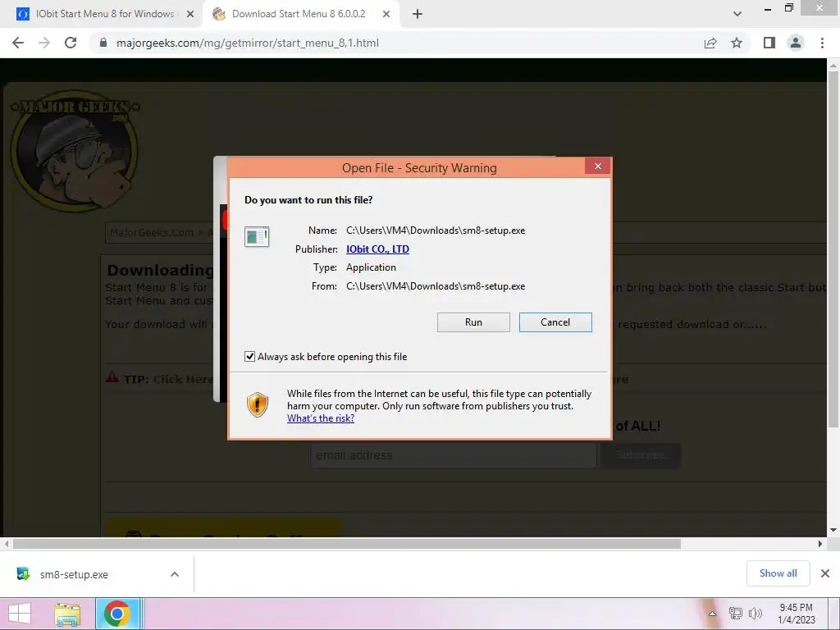Click the majorgeeks.com address bar
The width and height of the screenshot is (840, 630).
396,43
